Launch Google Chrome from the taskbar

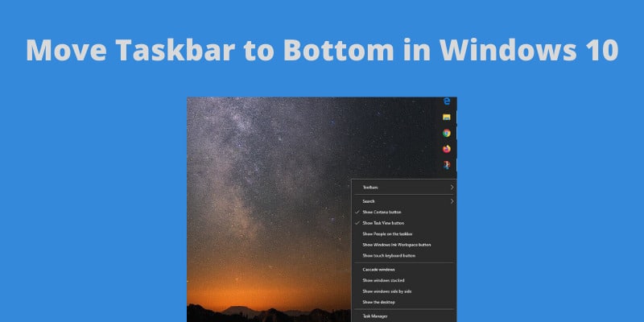tap(447, 133)
